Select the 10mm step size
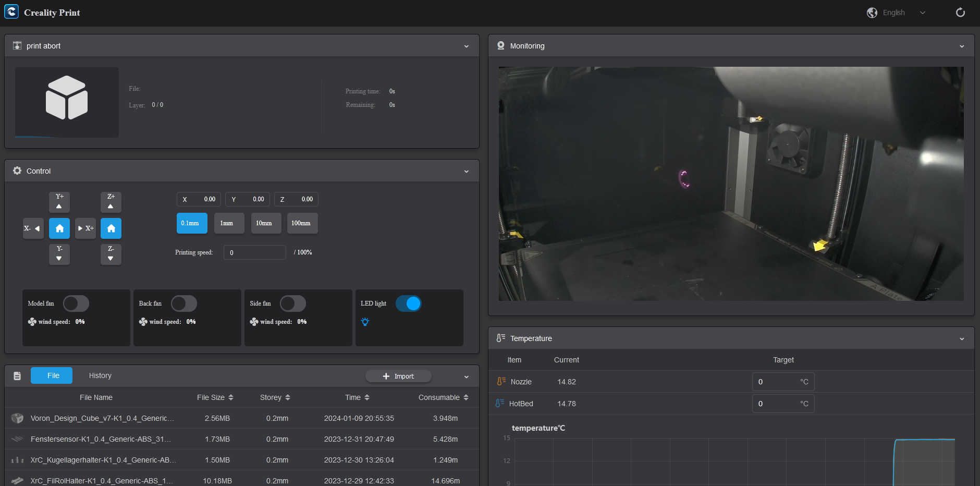Screen dimensions: 980x486 coord(266,223)
